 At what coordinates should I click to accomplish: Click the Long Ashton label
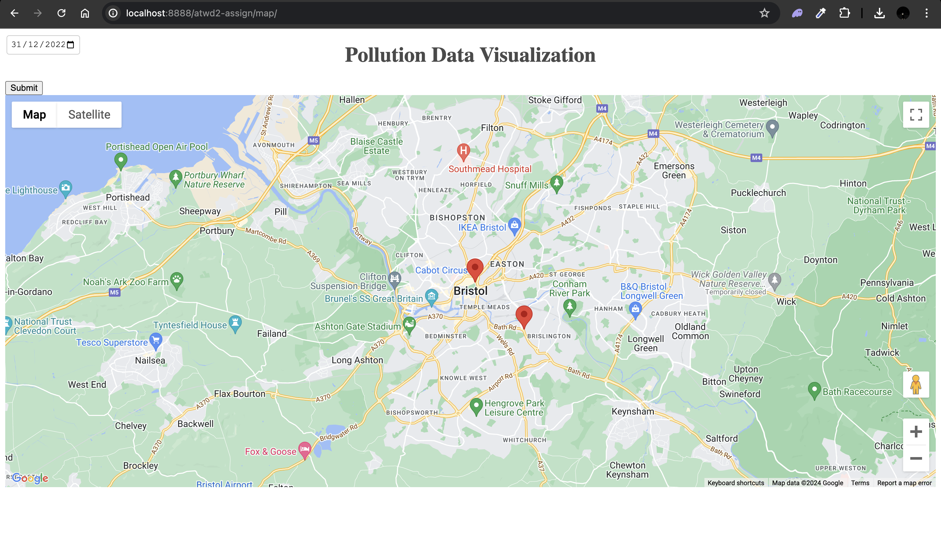(357, 360)
